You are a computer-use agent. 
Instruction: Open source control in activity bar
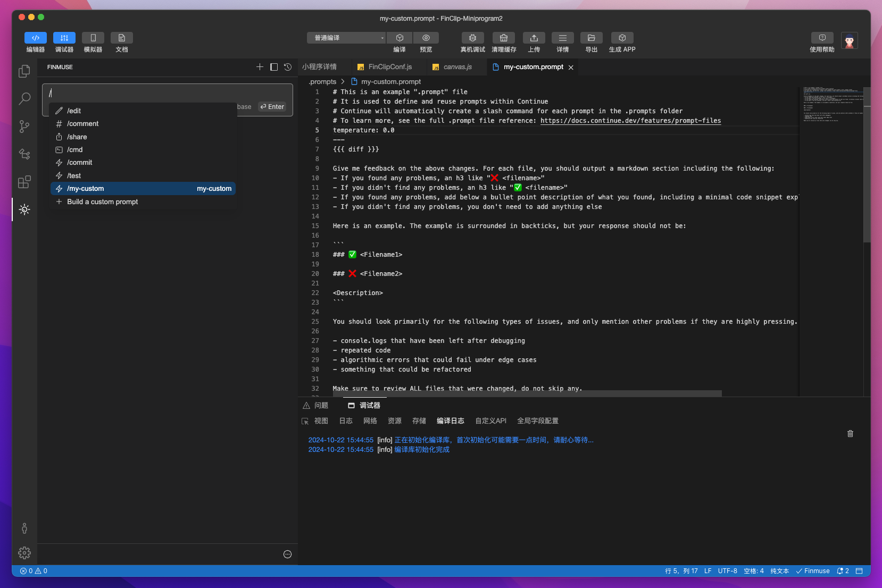[x=24, y=127]
